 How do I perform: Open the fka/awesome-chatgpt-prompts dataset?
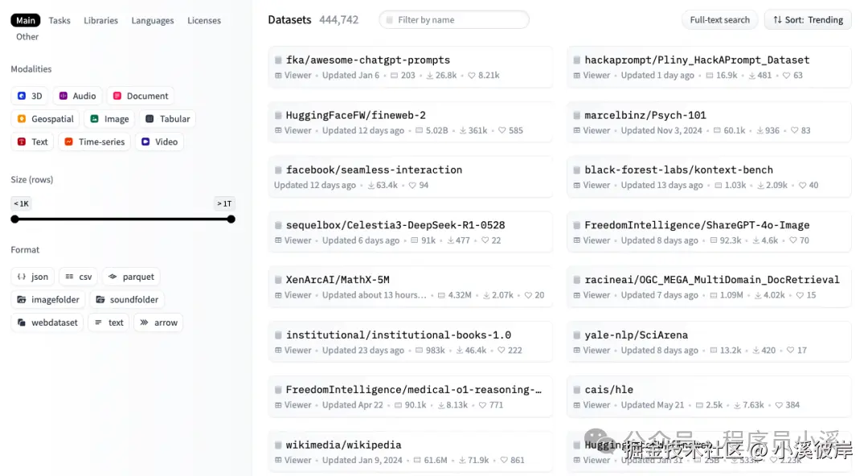(x=367, y=60)
